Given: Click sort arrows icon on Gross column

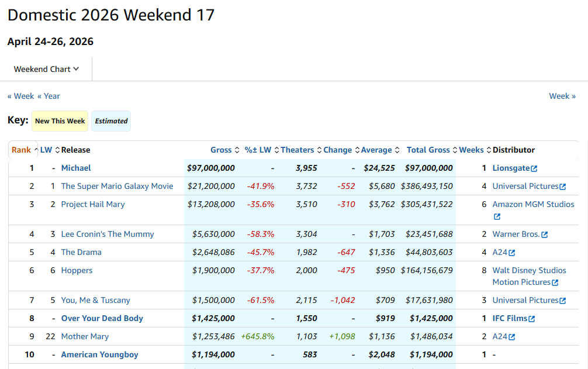Looking at the screenshot, I should pyautogui.click(x=237, y=150).
